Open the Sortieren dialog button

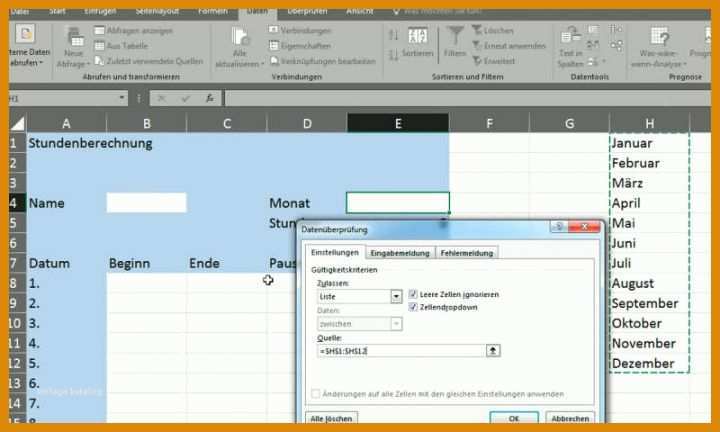tap(417, 42)
